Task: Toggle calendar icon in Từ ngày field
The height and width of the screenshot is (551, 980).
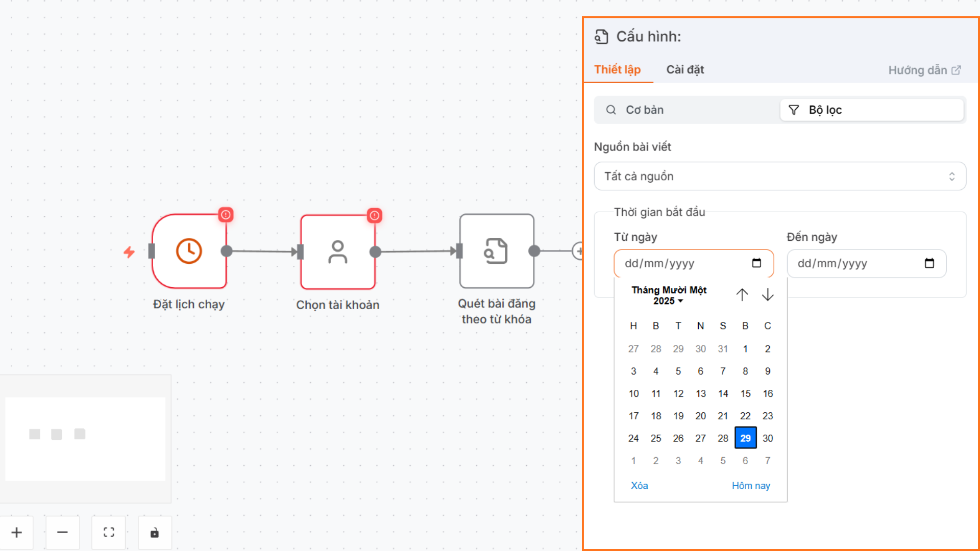Action: point(756,263)
